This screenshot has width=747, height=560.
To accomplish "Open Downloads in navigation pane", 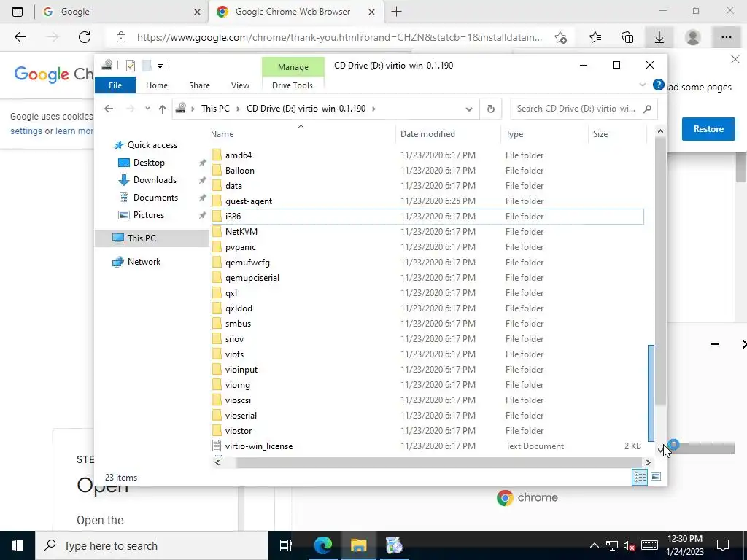I will coord(155,180).
